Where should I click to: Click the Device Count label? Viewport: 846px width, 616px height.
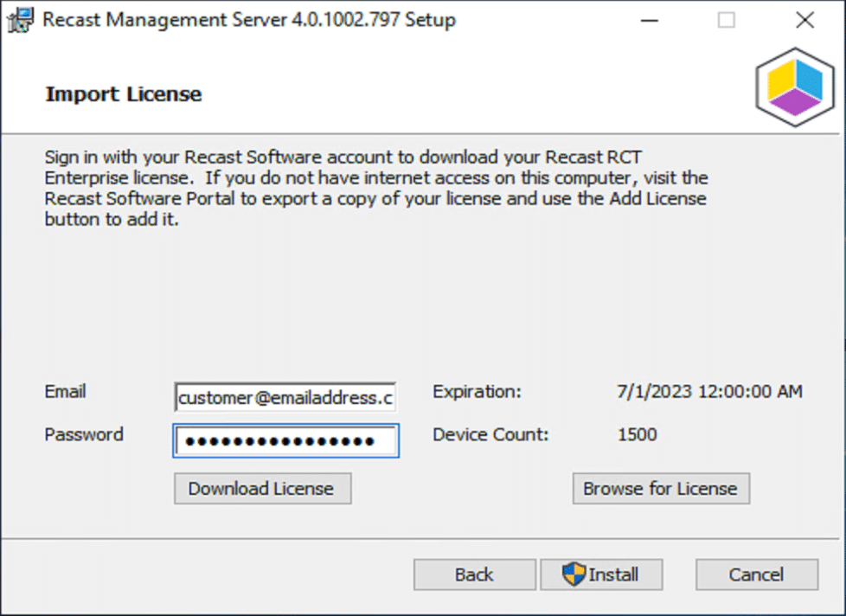490,435
